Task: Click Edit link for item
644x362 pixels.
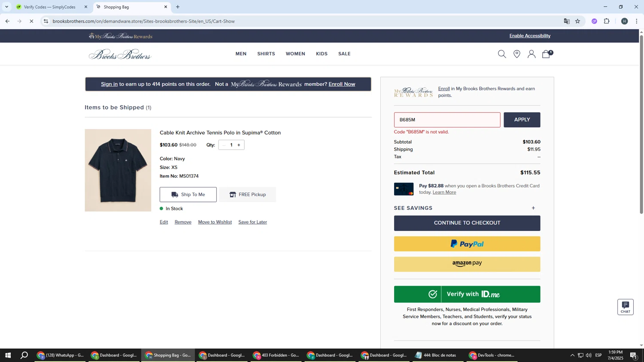Action: coord(164,222)
